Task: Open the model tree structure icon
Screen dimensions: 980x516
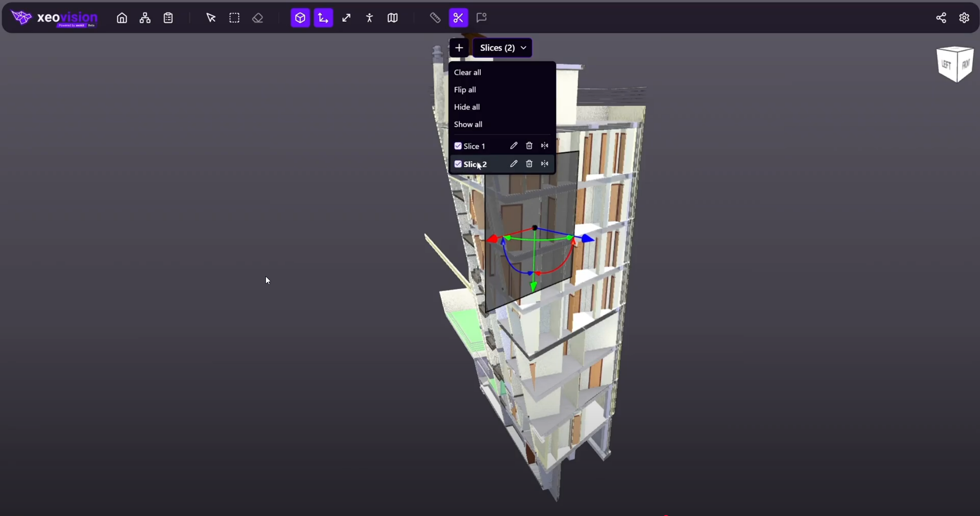Action: pos(145,18)
